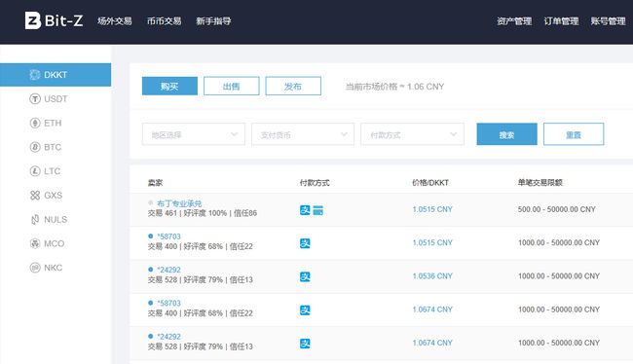Open 资产管理 menu
The width and height of the screenshot is (633, 364).
[514, 21]
